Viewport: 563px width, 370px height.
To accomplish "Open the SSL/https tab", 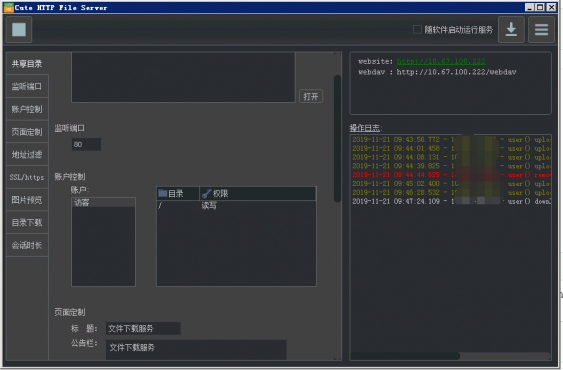I will [x=27, y=177].
